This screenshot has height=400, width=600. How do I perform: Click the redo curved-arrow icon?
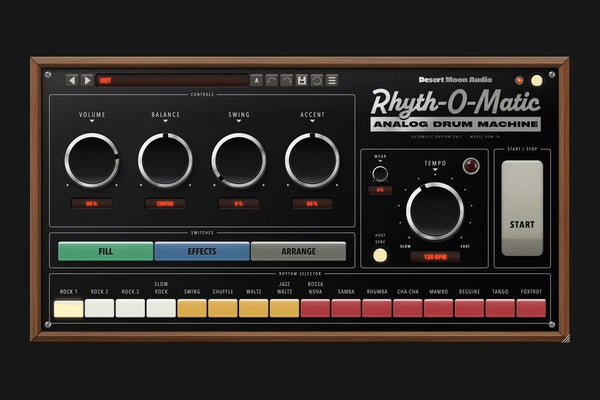287,80
